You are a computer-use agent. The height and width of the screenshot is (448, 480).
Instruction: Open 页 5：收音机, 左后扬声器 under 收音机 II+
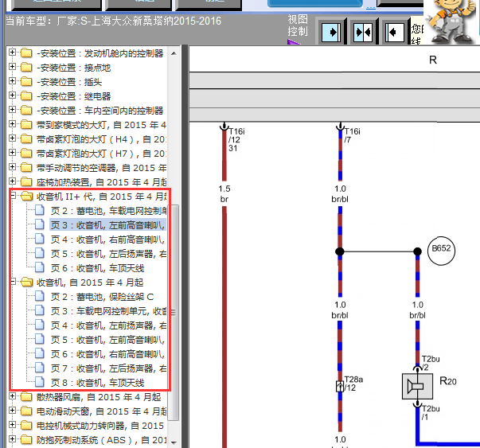click(x=108, y=254)
